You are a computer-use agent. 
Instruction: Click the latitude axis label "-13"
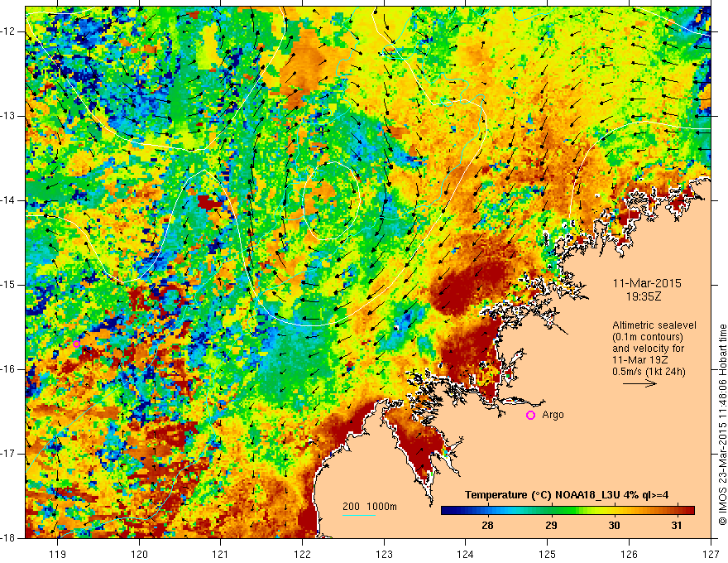click(x=9, y=116)
